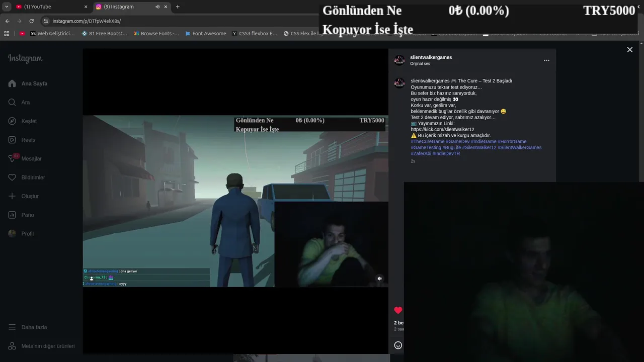Open Font Awesome bookmark
The width and height of the screenshot is (644, 362).
(205, 34)
